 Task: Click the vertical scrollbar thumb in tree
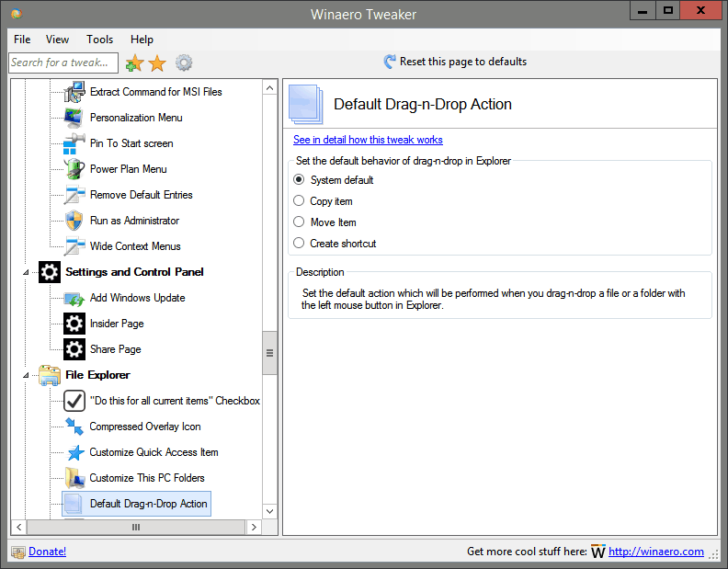click(x=269, y=353)
